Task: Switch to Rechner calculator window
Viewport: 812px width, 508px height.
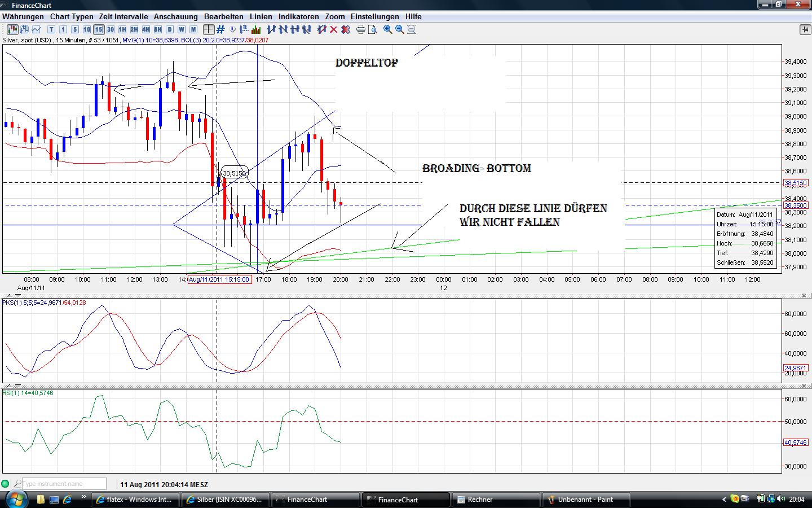Action: [496, 500]
